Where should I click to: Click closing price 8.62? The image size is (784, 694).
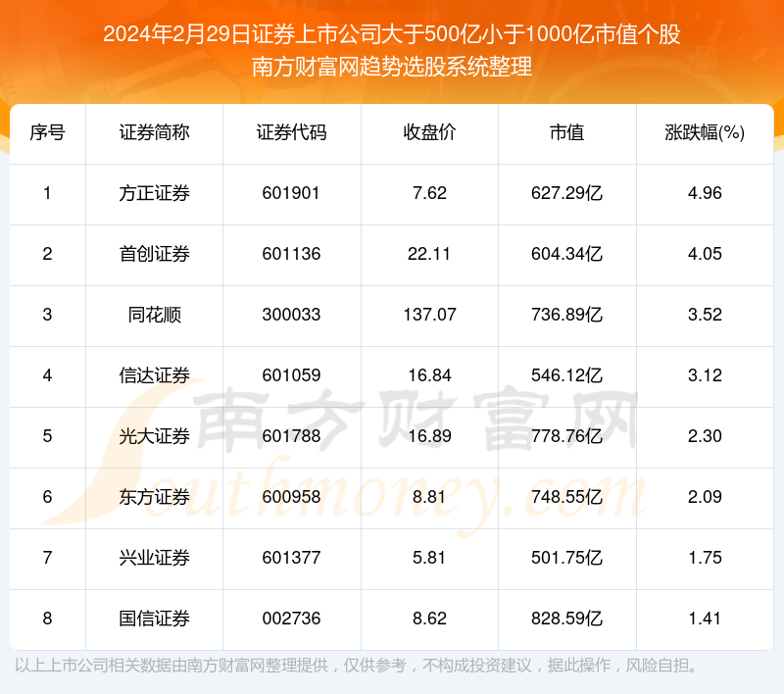429,619
